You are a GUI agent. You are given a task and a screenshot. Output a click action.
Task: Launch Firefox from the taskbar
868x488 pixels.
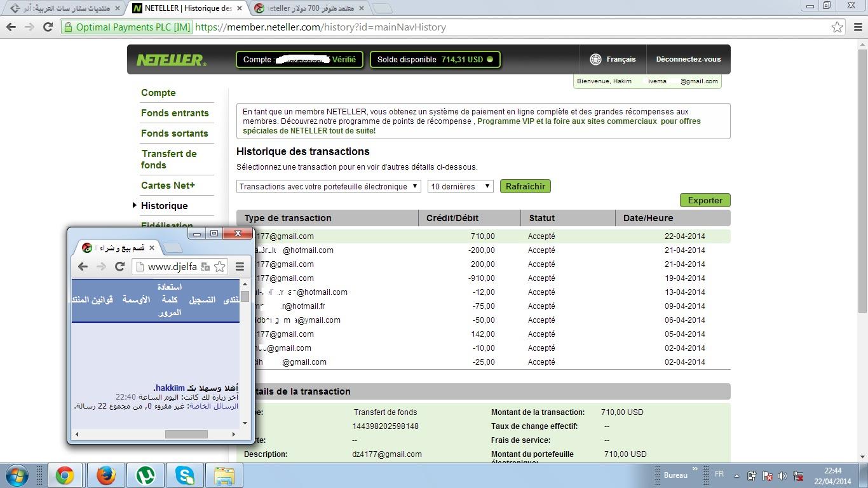click(105, 475)
